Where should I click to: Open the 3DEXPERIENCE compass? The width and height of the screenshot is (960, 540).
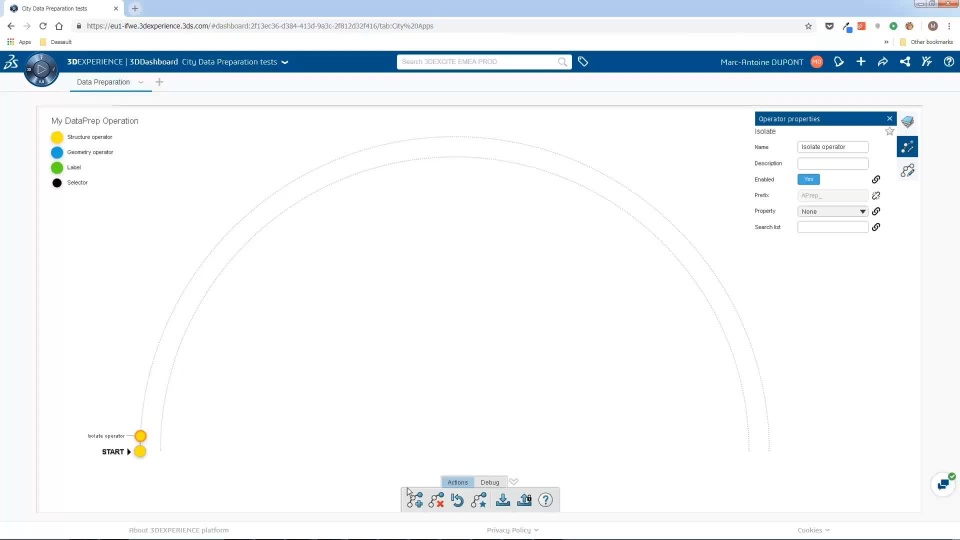(41, 69)
